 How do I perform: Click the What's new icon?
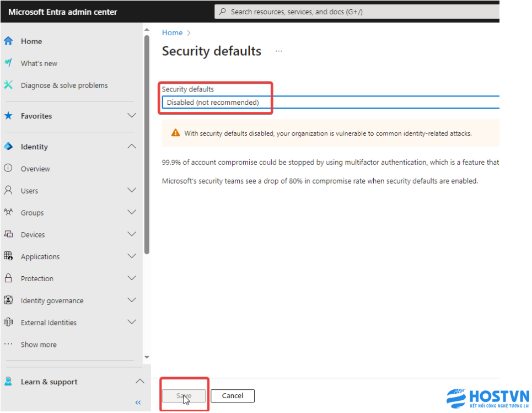pos(8,63)
